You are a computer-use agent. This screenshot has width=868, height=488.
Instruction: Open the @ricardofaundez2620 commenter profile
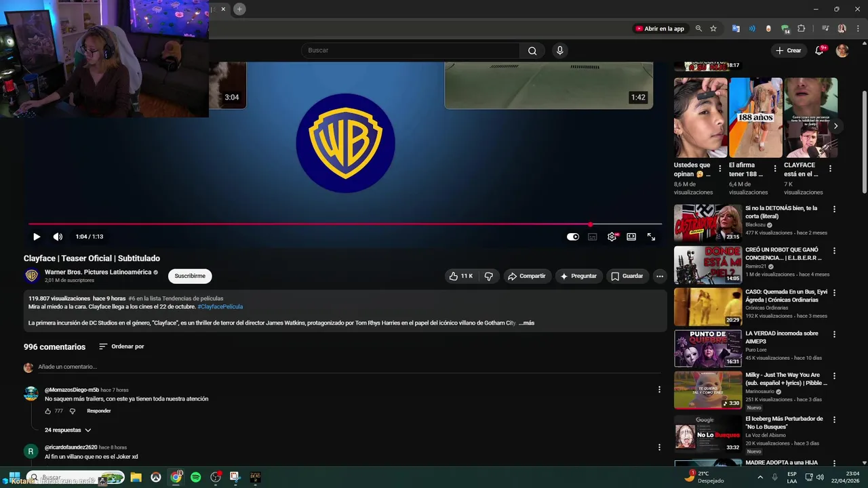[71, 447]
